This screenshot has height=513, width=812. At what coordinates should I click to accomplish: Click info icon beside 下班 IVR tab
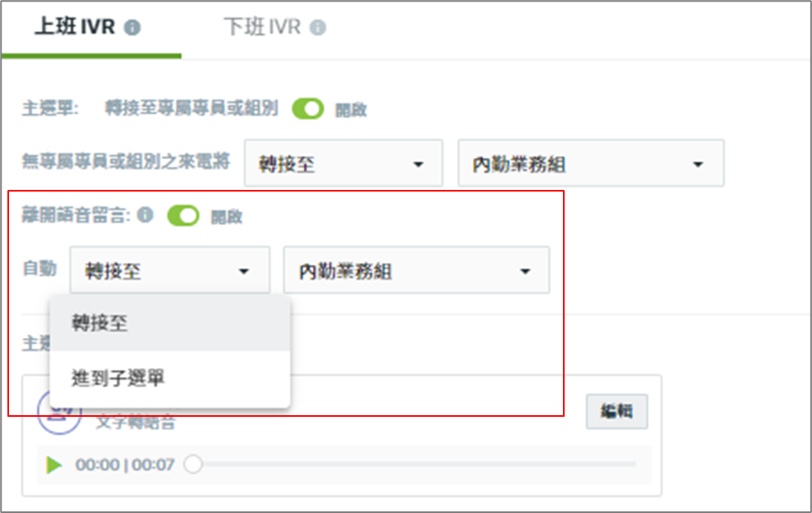point(317,27)
